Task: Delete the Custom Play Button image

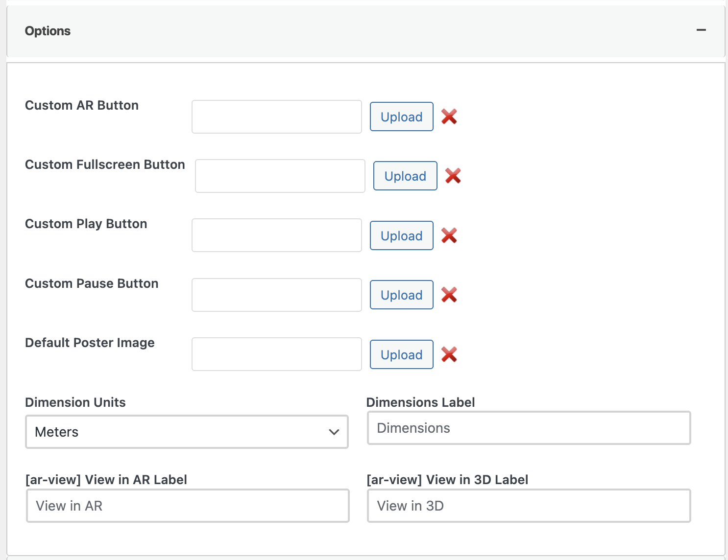Action: [x=449, y=235]
